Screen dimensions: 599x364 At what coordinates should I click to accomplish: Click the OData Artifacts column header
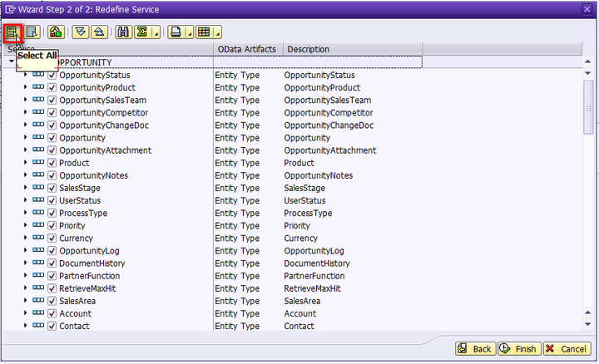pyautogui.click(x=248, y=49)
